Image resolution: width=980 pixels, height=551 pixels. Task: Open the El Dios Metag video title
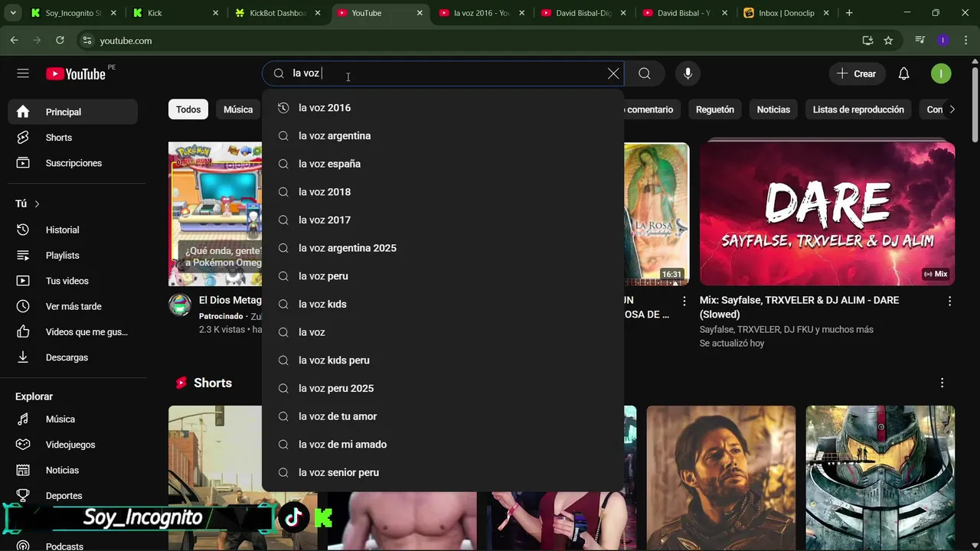point(230,300)
